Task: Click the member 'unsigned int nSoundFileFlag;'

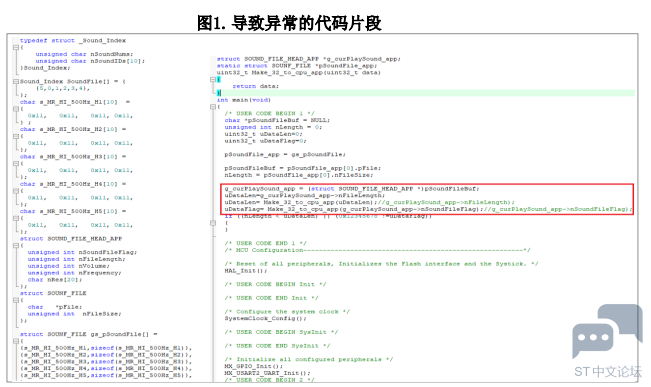Action: tap(82, 252)
